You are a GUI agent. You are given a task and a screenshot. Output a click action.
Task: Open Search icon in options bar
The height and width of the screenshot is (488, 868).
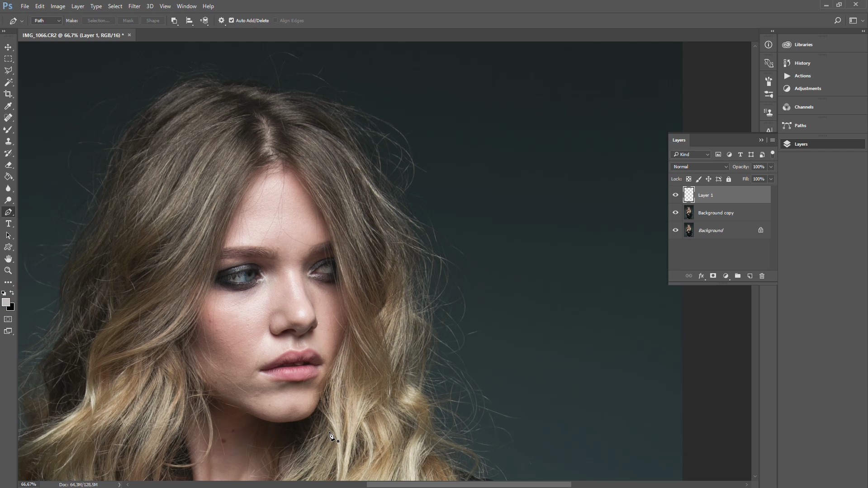coord(837,21)
